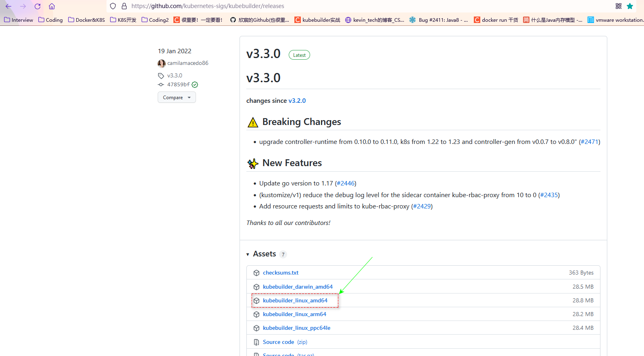Go back using the browser back arrow
Viewport: 644px width, 356px height.
click(8, 6)
